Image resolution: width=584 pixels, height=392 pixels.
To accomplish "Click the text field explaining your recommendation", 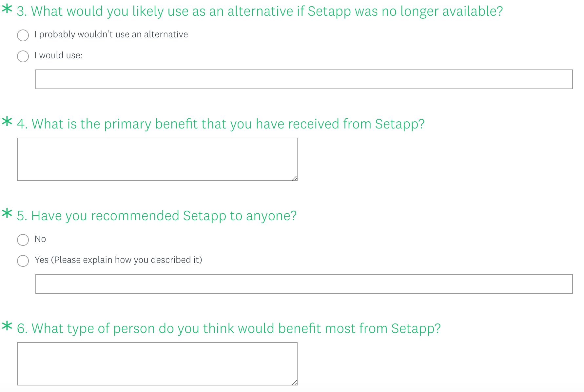I will 304,284.
